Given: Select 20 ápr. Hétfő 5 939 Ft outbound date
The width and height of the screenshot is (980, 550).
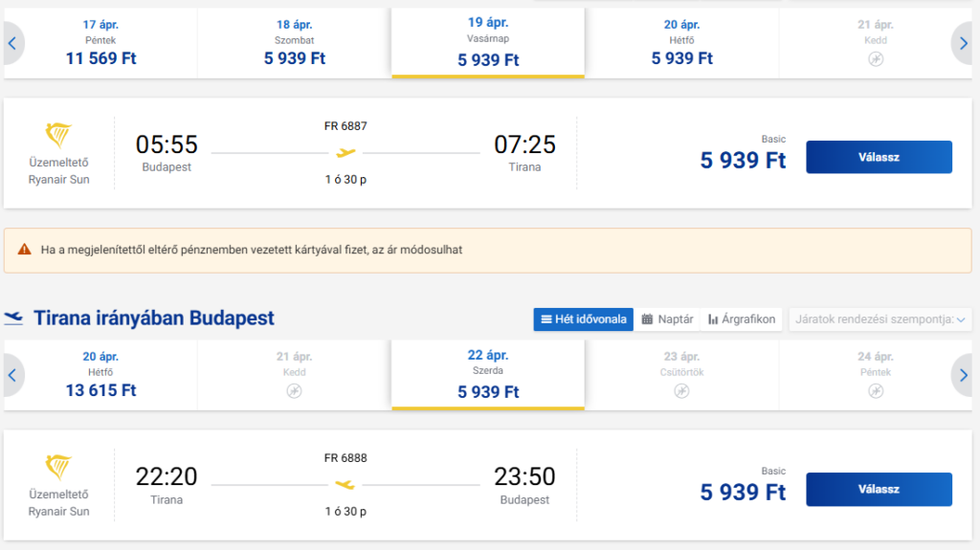Looking at the screenshot, I should tap(681, 43).
